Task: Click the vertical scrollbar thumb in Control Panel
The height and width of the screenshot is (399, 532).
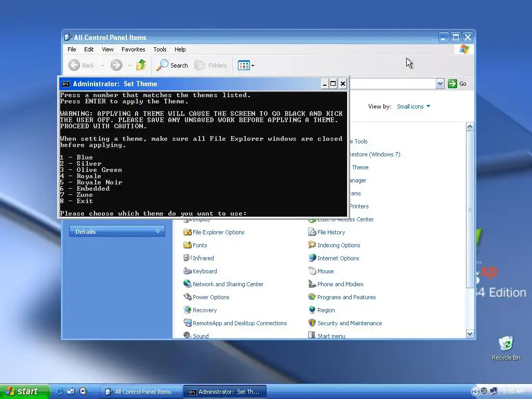Action: pos(470,210)
